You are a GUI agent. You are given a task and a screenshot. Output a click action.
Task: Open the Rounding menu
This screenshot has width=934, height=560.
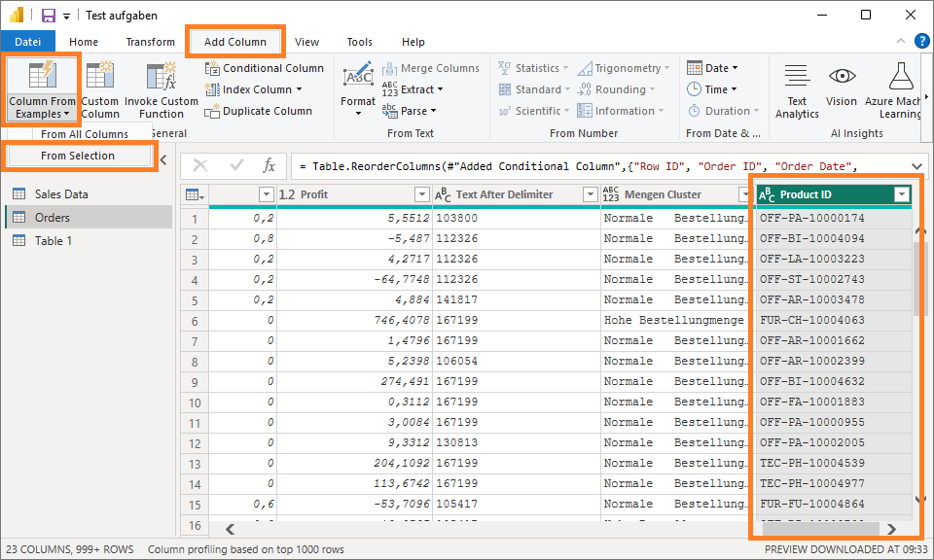pyautogui.click(x=617, y=89)
